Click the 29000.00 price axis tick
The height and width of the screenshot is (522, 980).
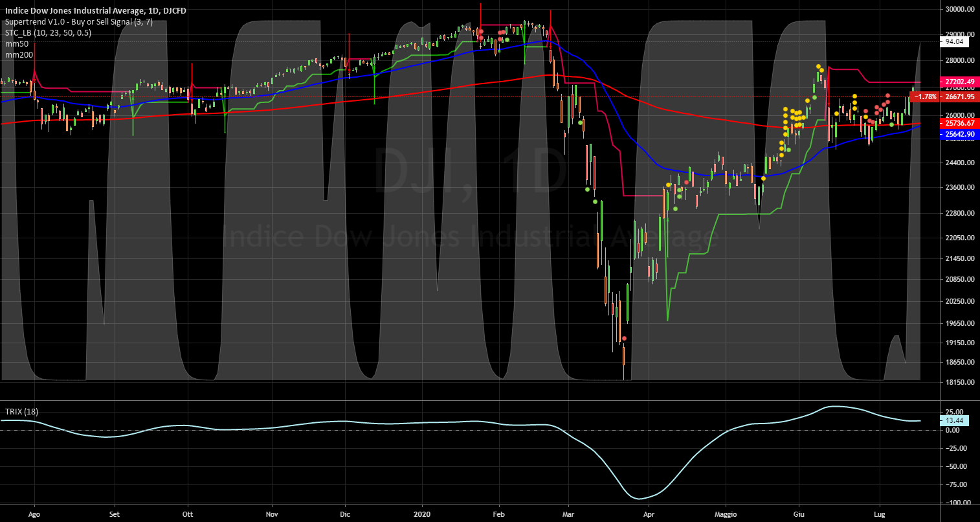(x=959, y=34)
